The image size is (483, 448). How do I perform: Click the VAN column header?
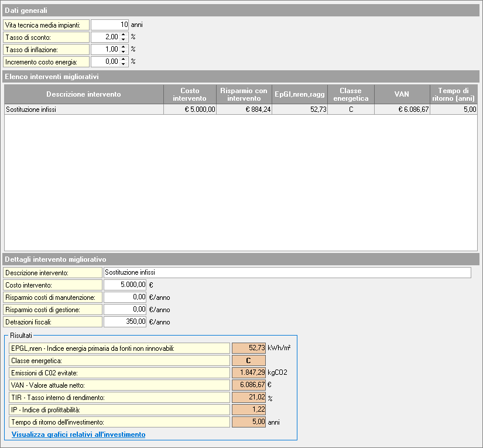pyautogui.click(x=402, y=94)
